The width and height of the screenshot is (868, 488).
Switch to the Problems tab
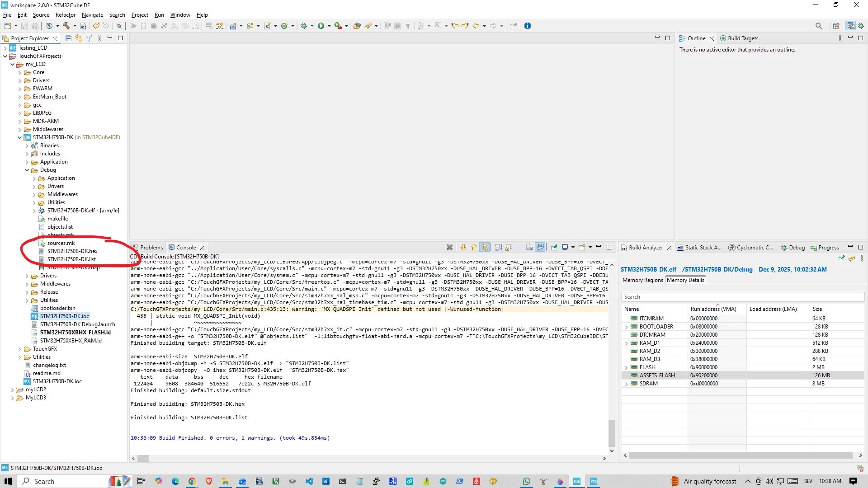[x=148, y=248]
